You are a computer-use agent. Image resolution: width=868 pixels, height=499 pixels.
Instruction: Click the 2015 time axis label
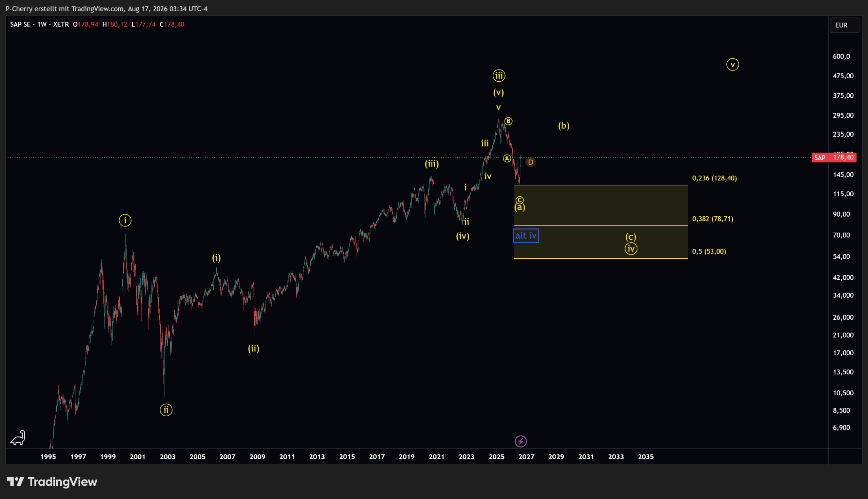pyautogui.click(x=347, y=457)
